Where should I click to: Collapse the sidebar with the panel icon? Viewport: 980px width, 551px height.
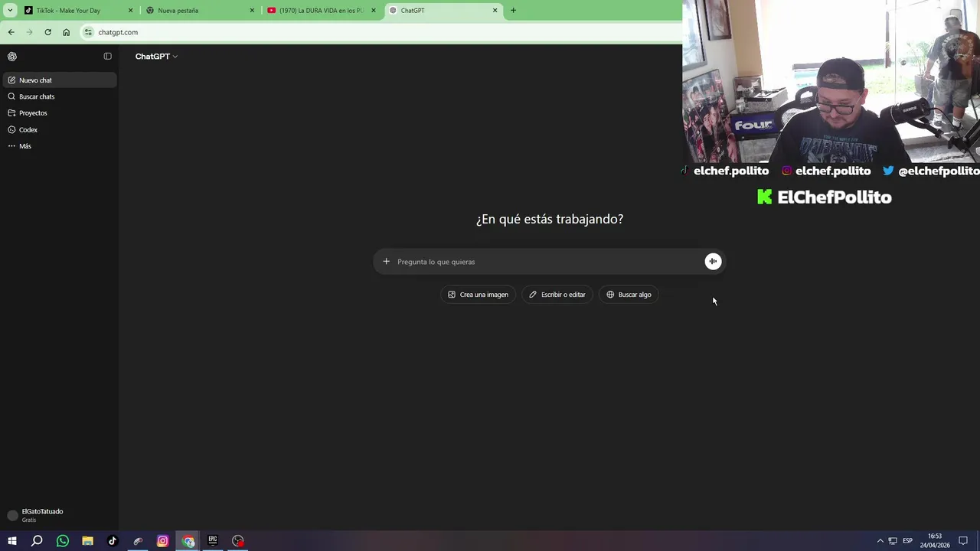pyautogui.click(x=107, y=57)
